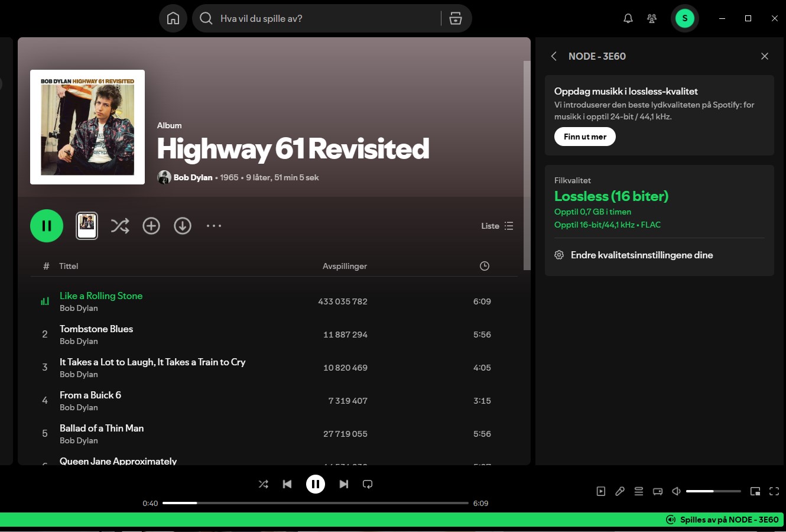
Task: Toggle the Now Playing view icon
Action: [x=601, y=491]
